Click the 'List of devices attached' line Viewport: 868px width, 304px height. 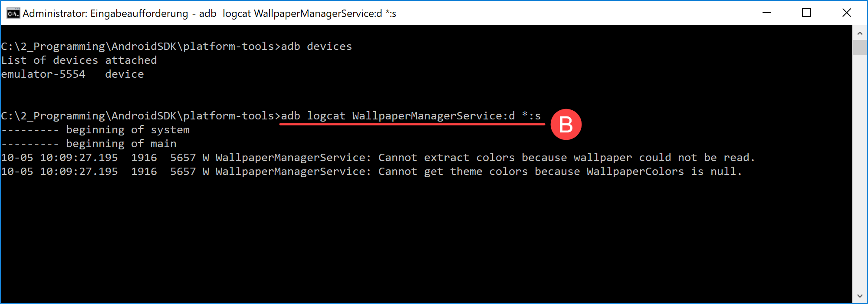click(x=79, y=60)
